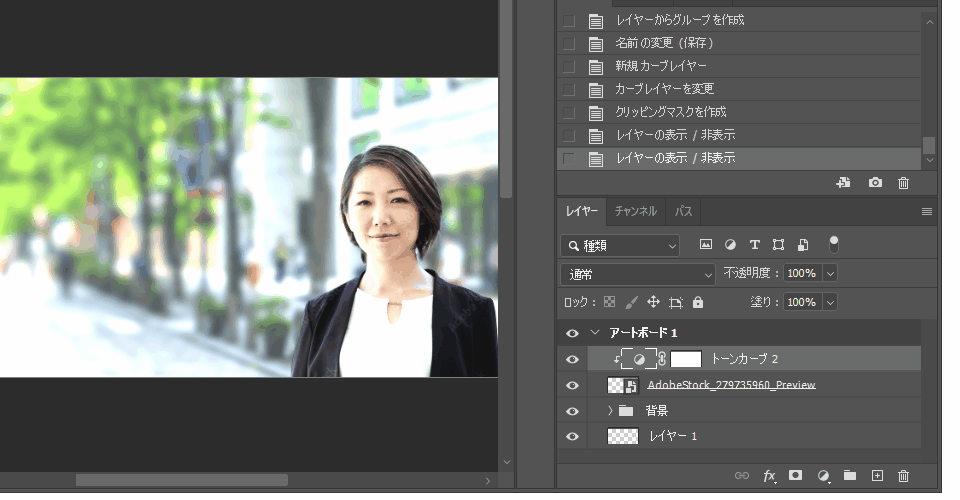Click canvas vertical scroll-down arrow
This screenshot has width=960, height=500.
click(x=506, y=462)
